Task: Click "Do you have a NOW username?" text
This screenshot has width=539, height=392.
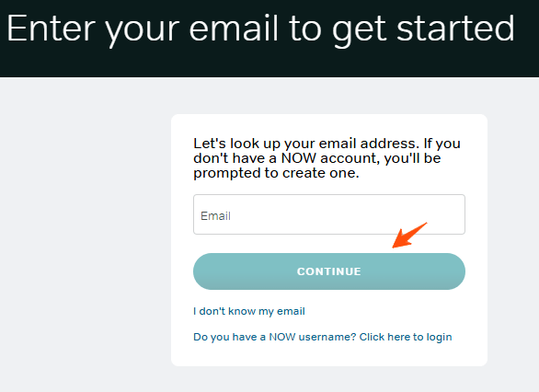Action: [x=274, y=337]
